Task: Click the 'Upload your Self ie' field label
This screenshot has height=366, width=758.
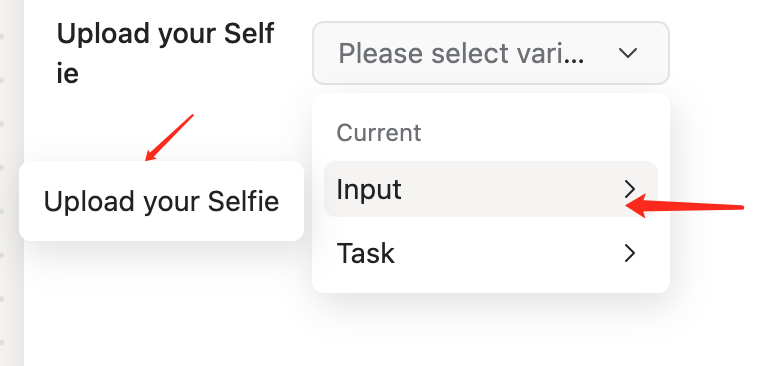Action: coord(165,53)
